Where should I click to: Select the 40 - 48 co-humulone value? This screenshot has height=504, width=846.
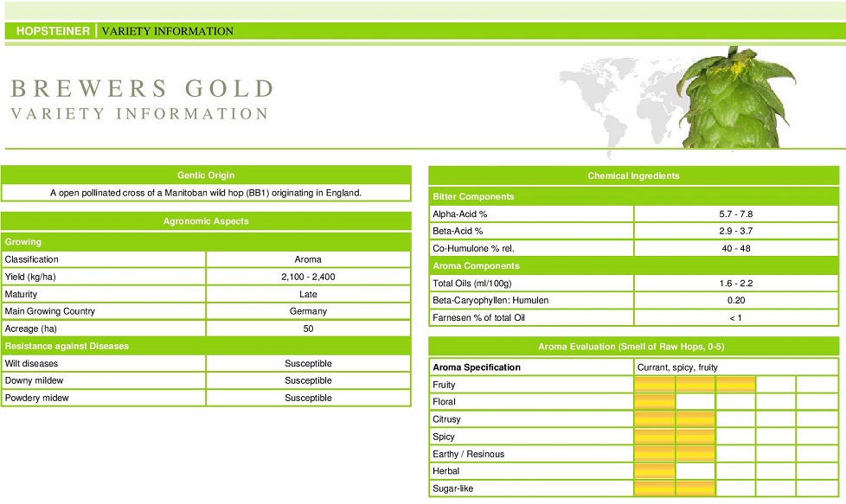click(736, 248)
